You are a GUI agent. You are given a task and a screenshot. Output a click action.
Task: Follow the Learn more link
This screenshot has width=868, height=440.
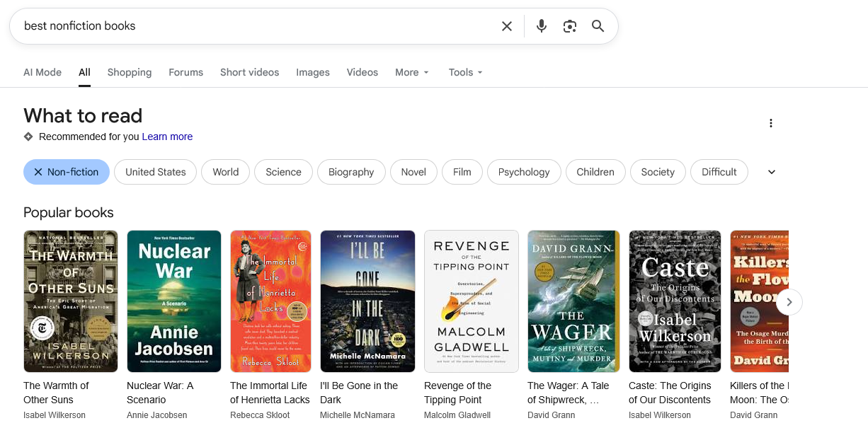(167, 137)
